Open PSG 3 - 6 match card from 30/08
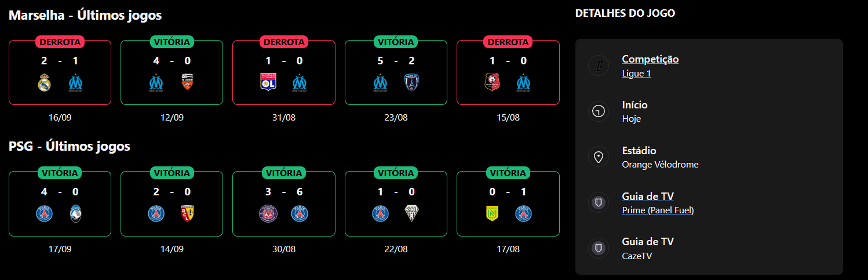The image size is (868, 280). 284,203
